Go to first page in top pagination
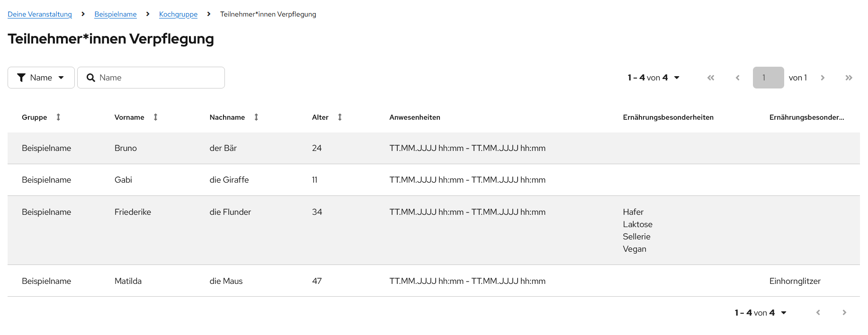This screenshot has width=868, height=335. point(711,78)
